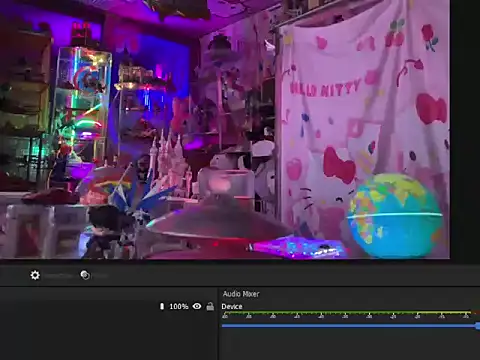Click the faded Filters label beside circles icon
Image resolution: width=480 pixels, height=360 pixels.
click(100, 276)
